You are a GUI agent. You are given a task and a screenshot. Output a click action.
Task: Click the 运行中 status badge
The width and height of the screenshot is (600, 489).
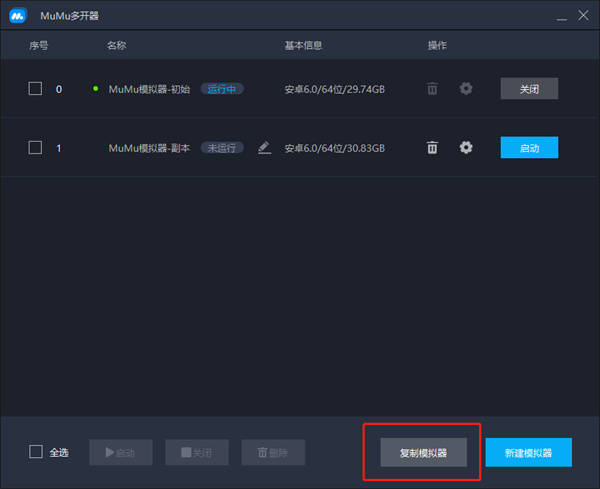[222, 89]
